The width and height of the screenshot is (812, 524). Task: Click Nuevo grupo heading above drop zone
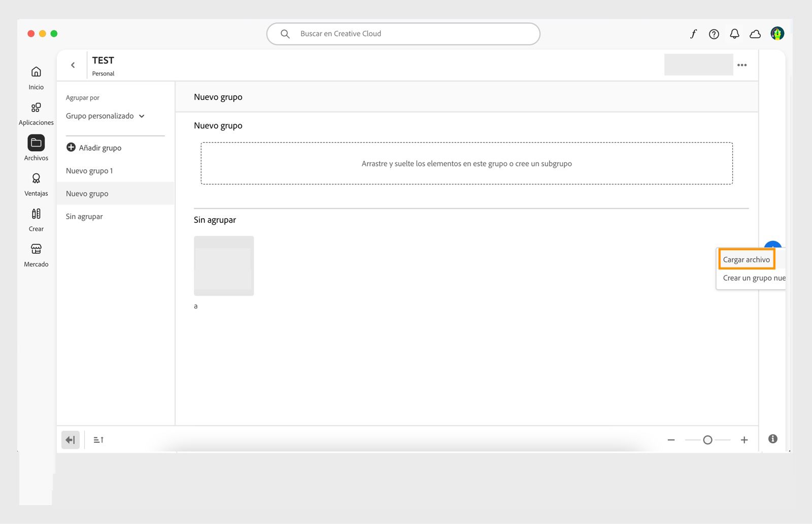click(218, 125)
